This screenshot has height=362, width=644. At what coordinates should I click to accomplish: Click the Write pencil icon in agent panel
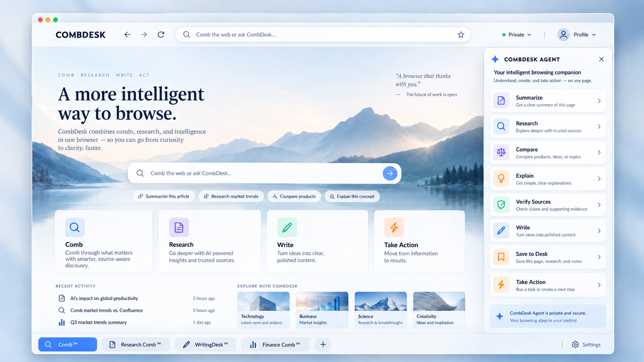pos(501,231)
